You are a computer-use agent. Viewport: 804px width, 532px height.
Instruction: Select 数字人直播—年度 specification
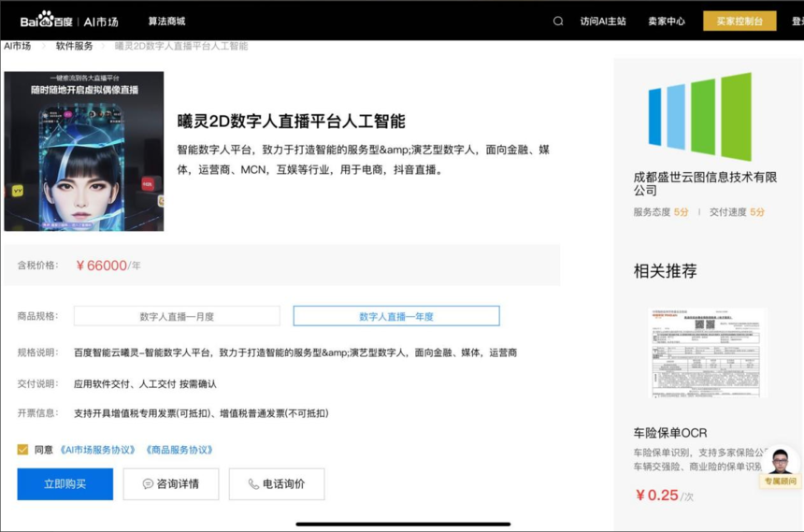click(x=396, y=316)
